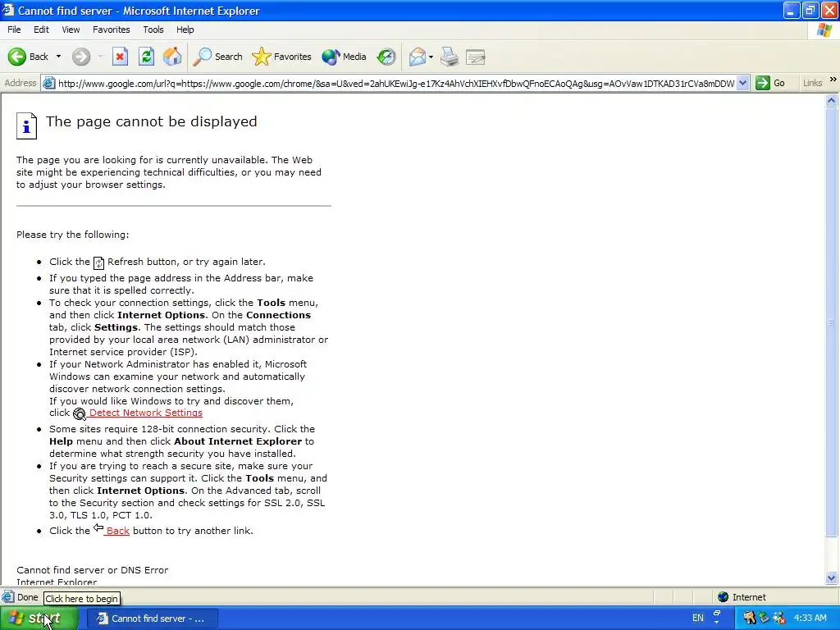
Task: Click the taskbar clock showing 4:33 AM
Action: point(810,619)
